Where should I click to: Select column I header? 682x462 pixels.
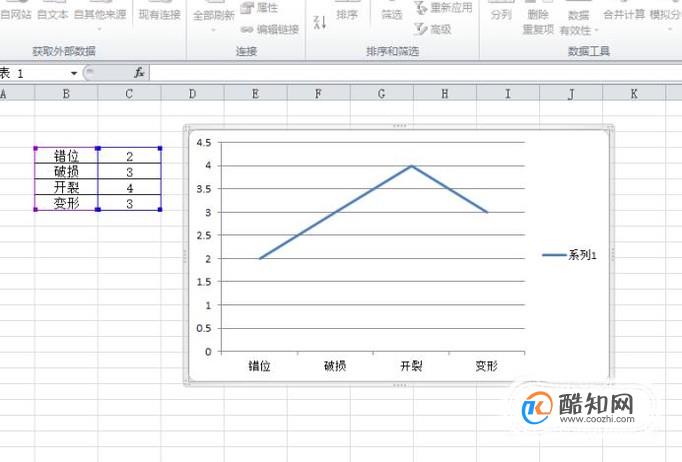[508, 94]
